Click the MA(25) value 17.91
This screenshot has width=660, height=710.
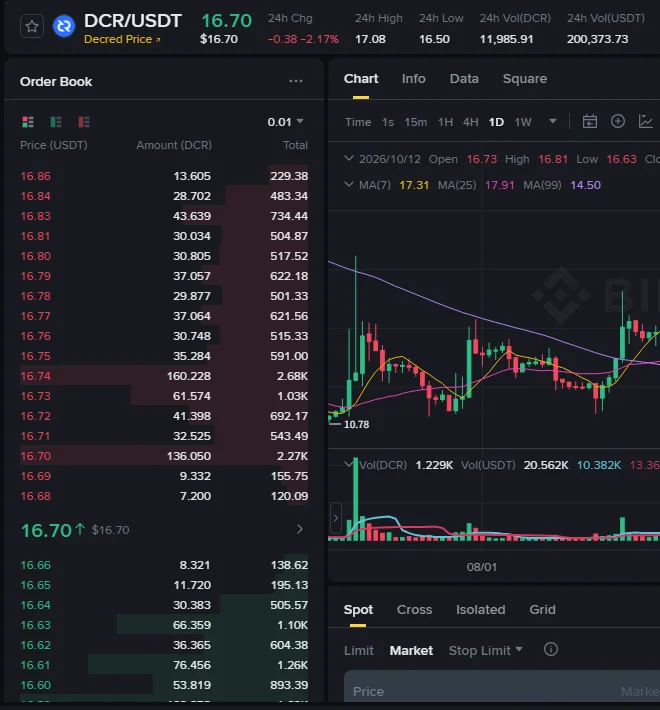pyautogui.click(x=499, y=185)
